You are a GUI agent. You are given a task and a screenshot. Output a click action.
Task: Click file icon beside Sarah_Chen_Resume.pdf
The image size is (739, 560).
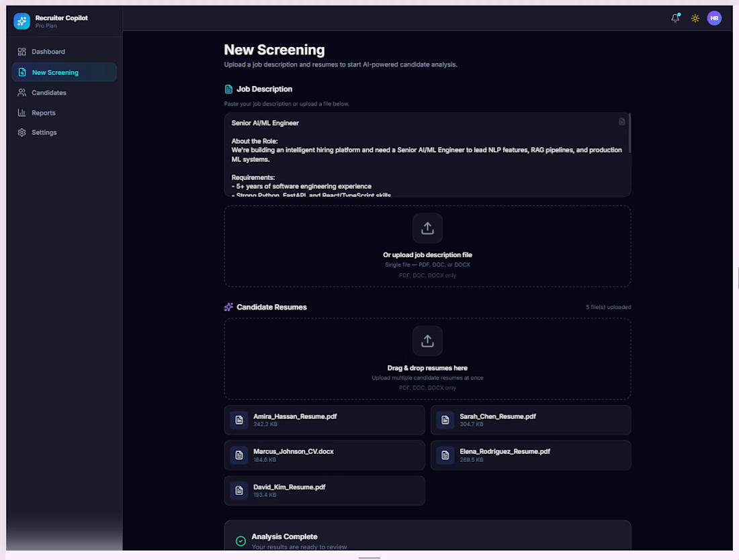[445, 420]
